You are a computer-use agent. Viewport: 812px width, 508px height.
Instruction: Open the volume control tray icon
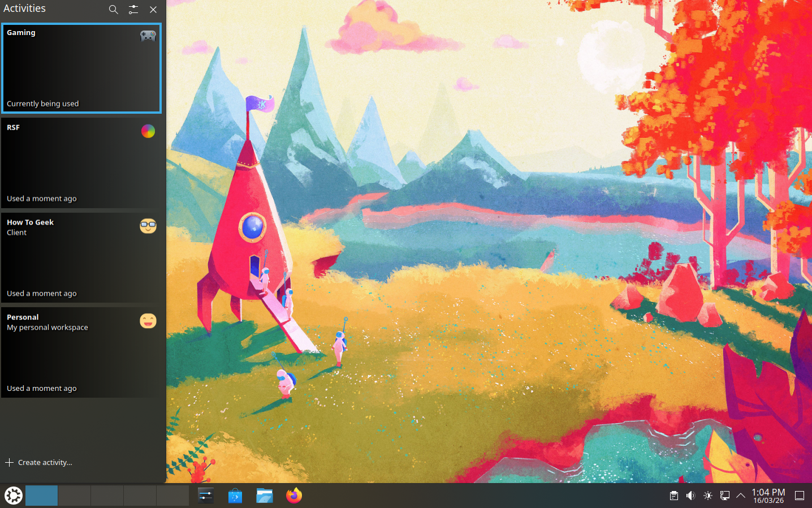[x=690, y=496]
